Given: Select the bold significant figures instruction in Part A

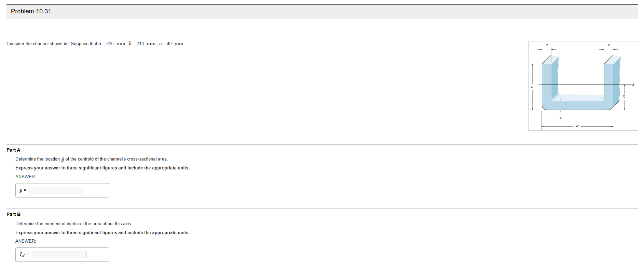Looking at the screenshot, I should (102, 168).
